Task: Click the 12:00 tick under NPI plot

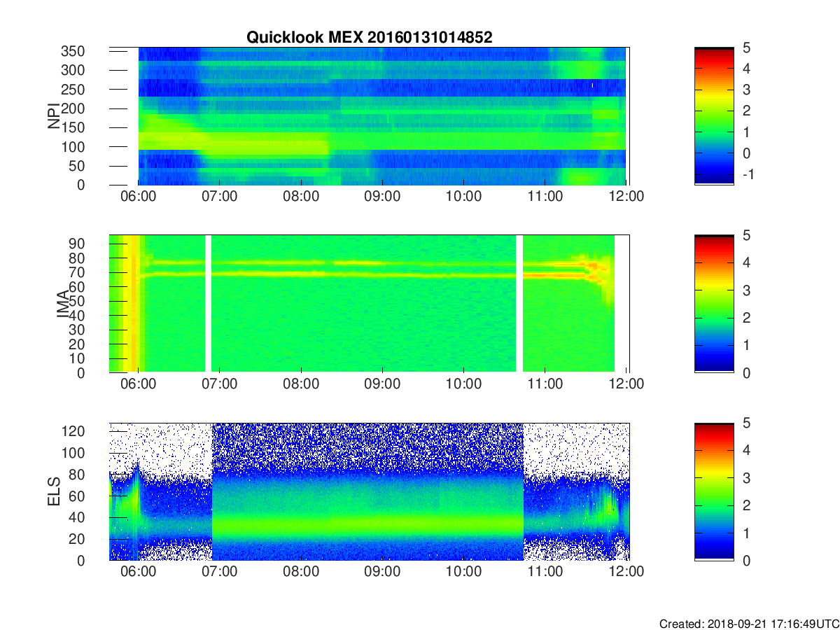Action: (626, 196)
